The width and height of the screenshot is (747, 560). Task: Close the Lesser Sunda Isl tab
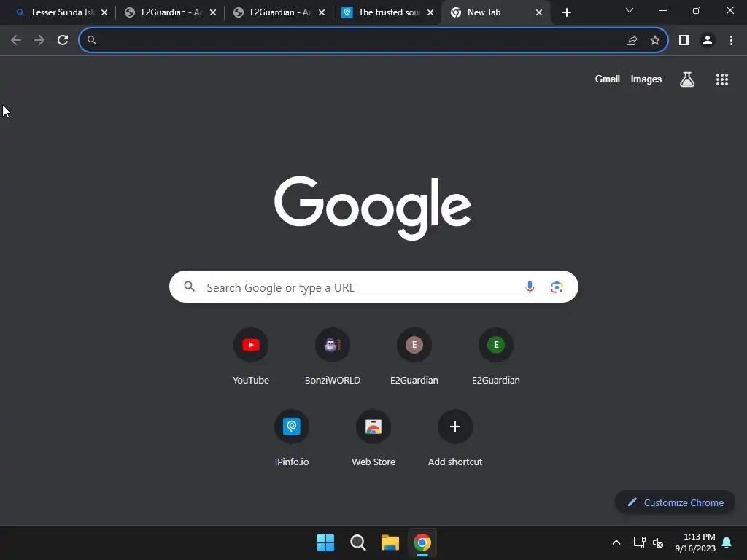pyautogui.click(x=104, y=12)
